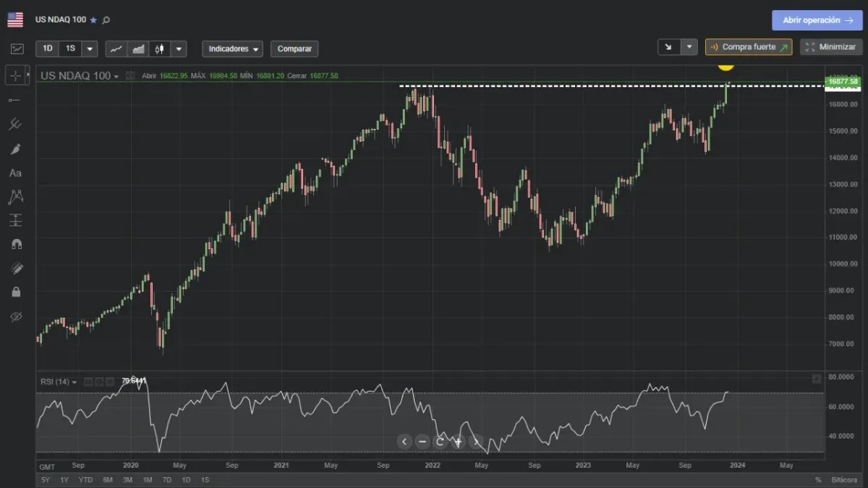Select the 3M range
Image resolution: width=868 pixels, height=488 pixels.
(x=127, y=480)
